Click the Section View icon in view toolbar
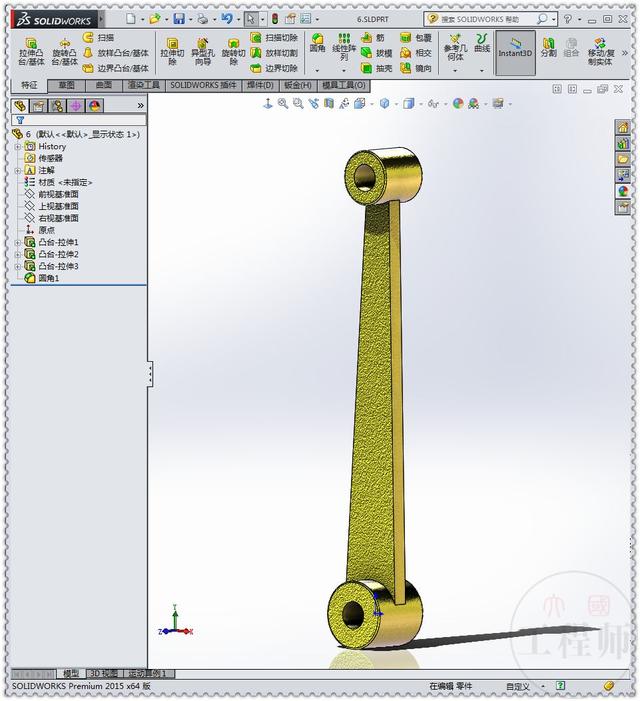The height and width of the screenshot is (701, 640). [x=328, y=104]
